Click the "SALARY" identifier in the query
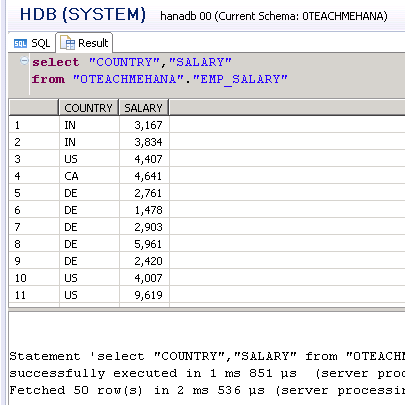The width and height of the screenshot is (405, 405). tap(200, 62)
